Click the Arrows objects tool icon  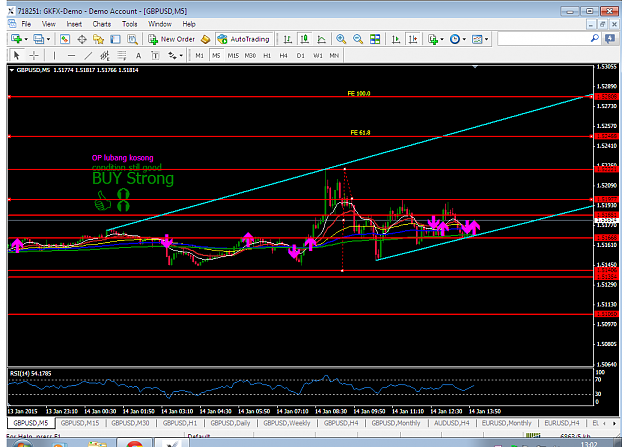point(172,55)
